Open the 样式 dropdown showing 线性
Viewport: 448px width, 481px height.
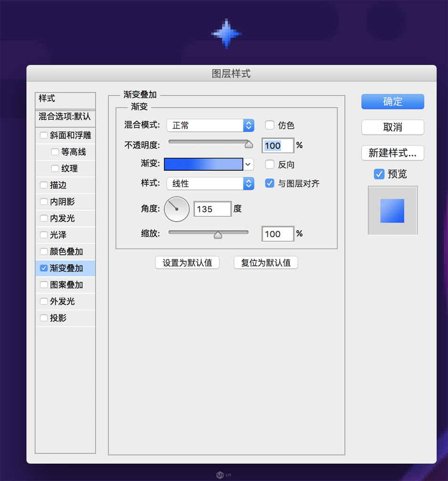click(x=210, y=183)
